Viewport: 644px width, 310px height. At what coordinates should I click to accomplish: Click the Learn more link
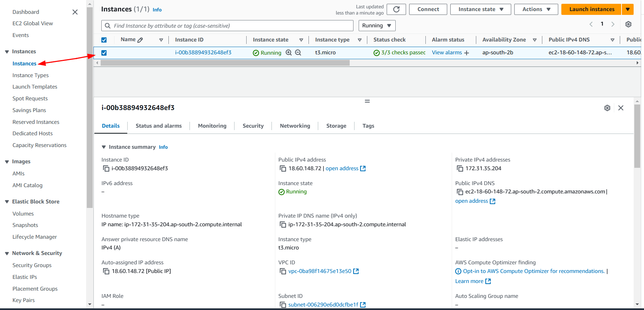(x=473, y=281)
